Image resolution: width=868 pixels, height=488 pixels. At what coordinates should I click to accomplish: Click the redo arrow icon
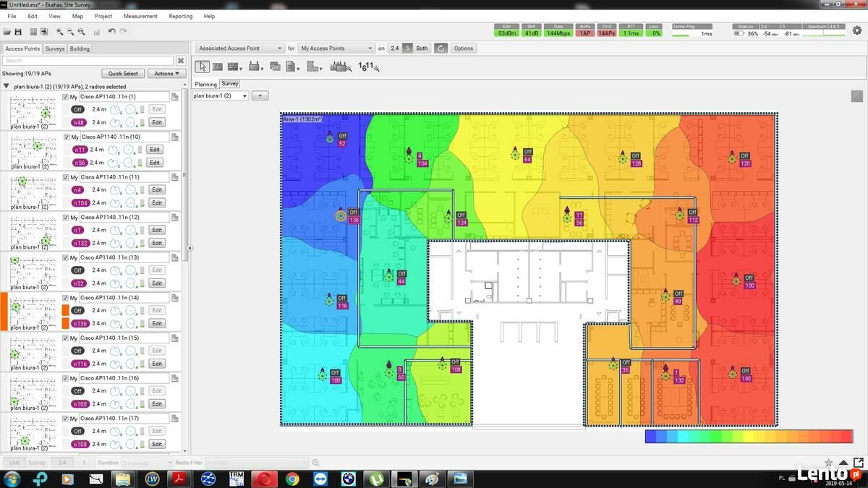[x=123, y=32]
